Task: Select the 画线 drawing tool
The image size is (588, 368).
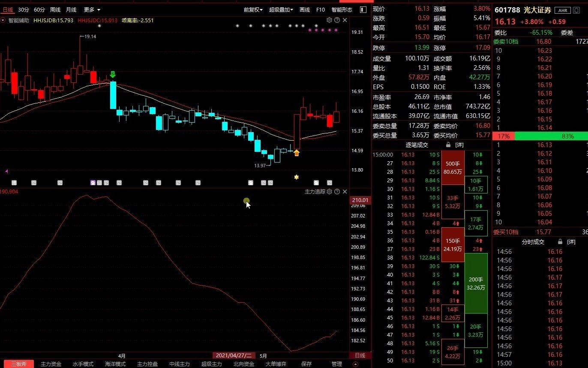Action: click(x=305, y=9)
